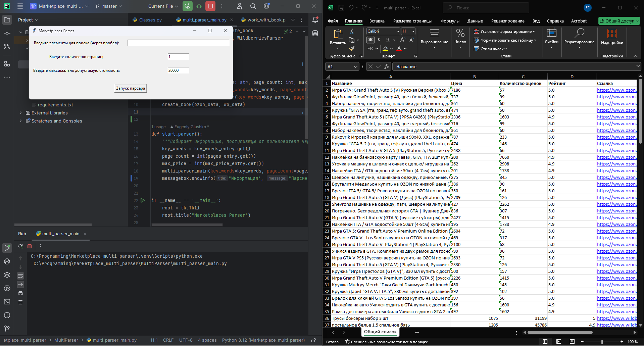644x346 pixels.
Task: Click the search keywords input field
Action: [x=178, y=43]
